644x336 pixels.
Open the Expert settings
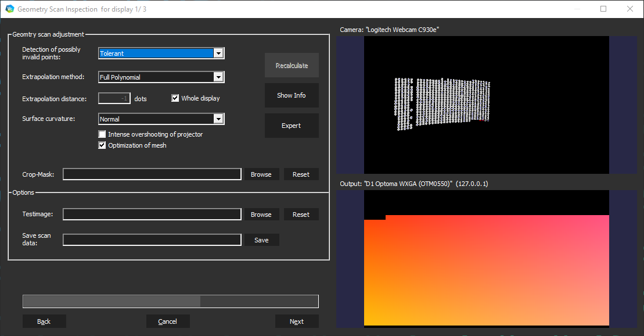coord(292,125)
